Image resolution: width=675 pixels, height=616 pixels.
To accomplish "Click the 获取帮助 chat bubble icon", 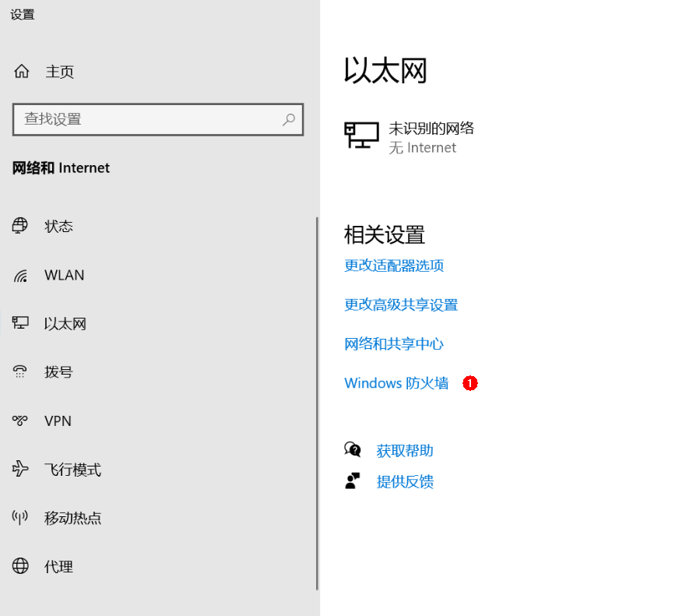I will point(353,450).
